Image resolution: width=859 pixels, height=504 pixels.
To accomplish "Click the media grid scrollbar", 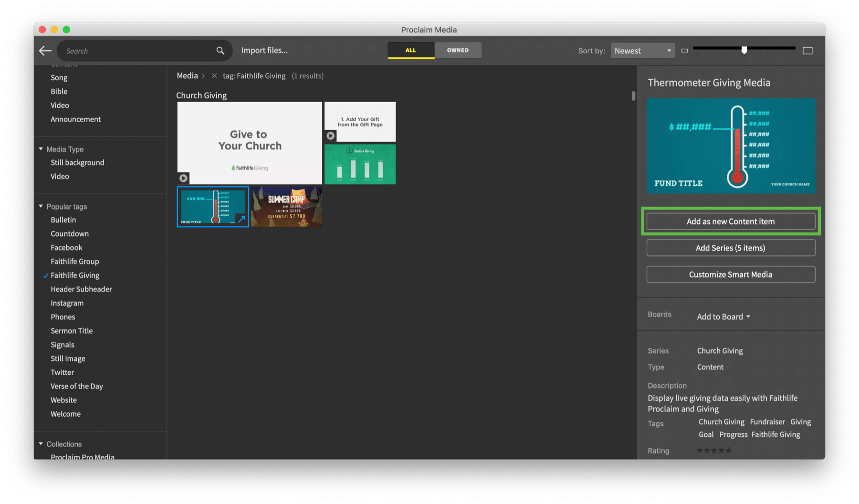I will pyautogui.click(x=633, y=96).
